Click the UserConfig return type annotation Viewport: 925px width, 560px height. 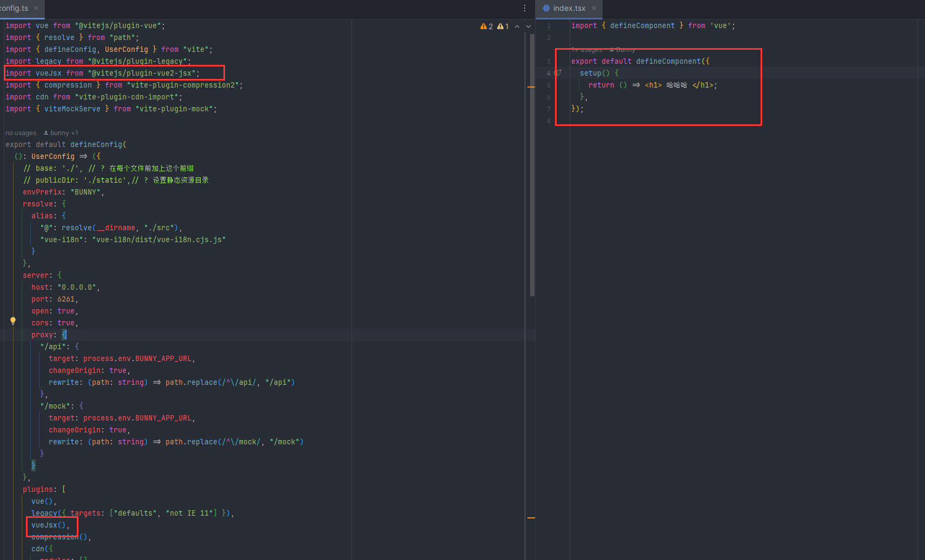53,157
